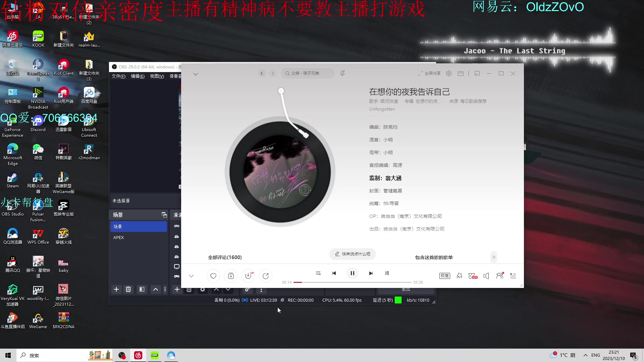The height and width of the screenshot is (362, 644).
Task: Pause the playing song
Action: coord(352,273)
